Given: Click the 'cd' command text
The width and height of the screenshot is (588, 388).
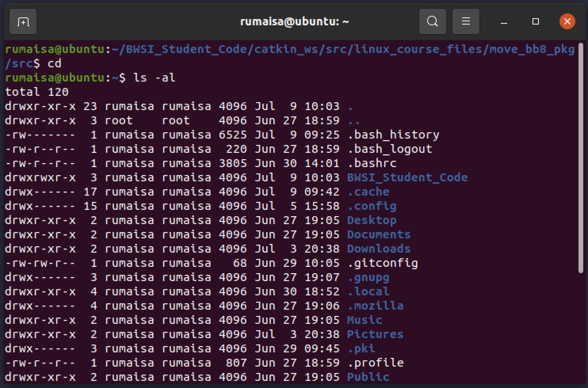Looking at the screenshot, I should (55, 63).
